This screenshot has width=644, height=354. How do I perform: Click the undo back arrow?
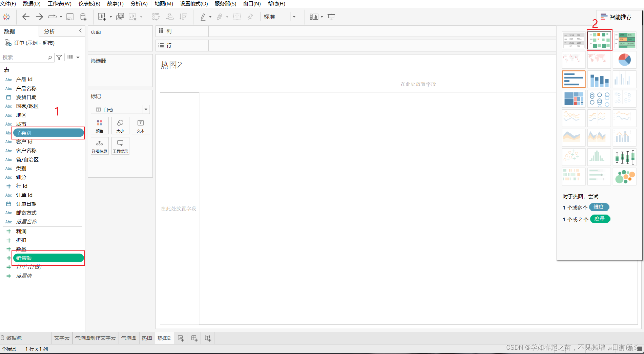pos(26,17)
